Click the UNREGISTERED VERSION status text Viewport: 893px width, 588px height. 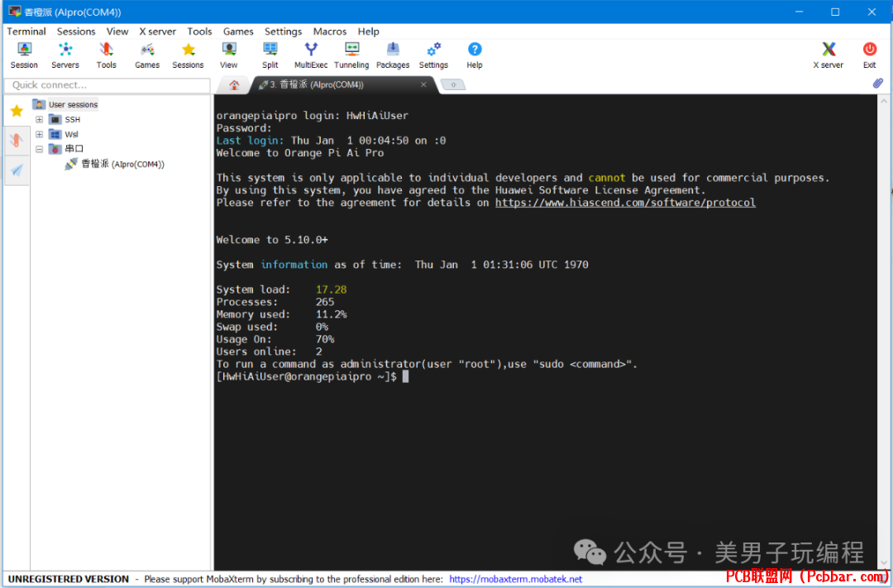point(69,579)
